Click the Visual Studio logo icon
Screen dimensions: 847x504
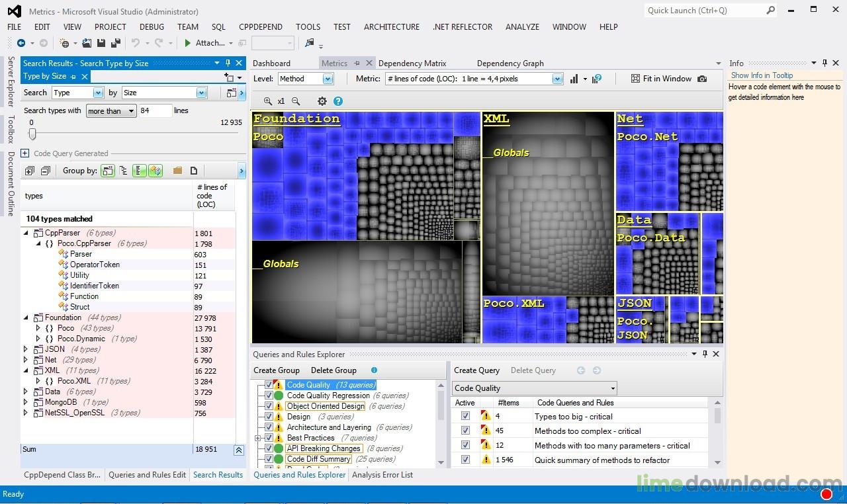click(x=14, y=11)
